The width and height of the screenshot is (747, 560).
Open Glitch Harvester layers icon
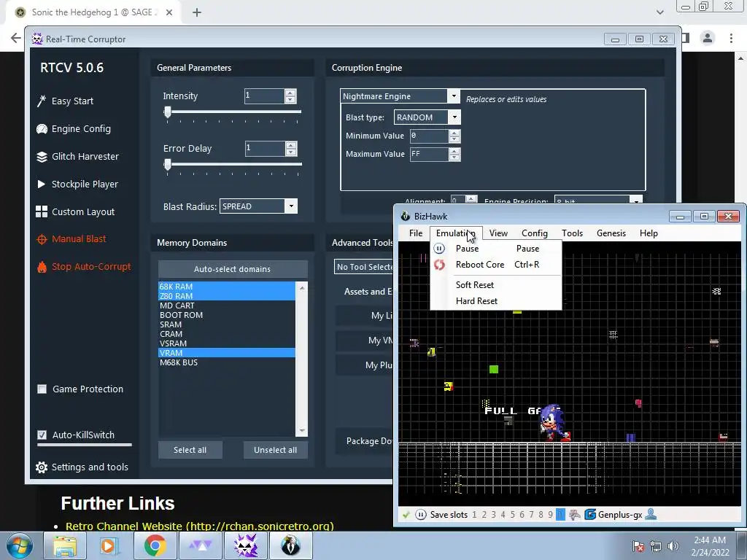point(42,156)
